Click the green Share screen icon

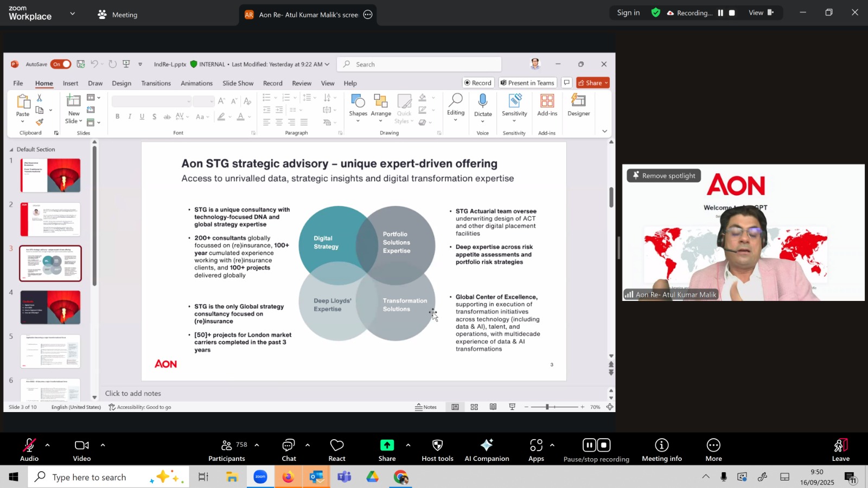(387, 445)
